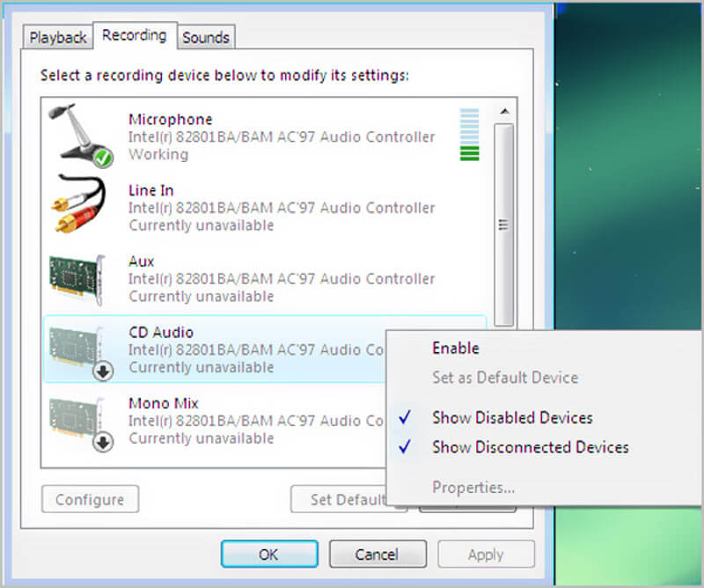Click the green checkmark on Microphone

(x=103, y=158)
